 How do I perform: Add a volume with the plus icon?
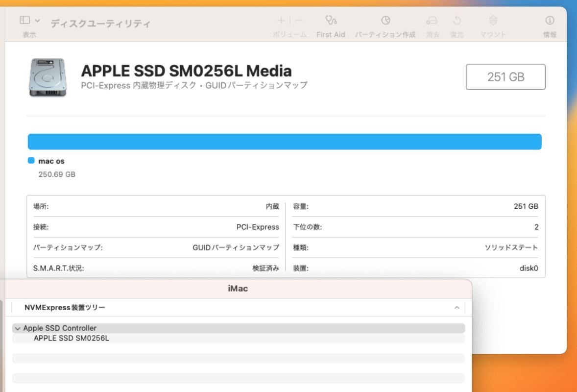click(281, 20)
